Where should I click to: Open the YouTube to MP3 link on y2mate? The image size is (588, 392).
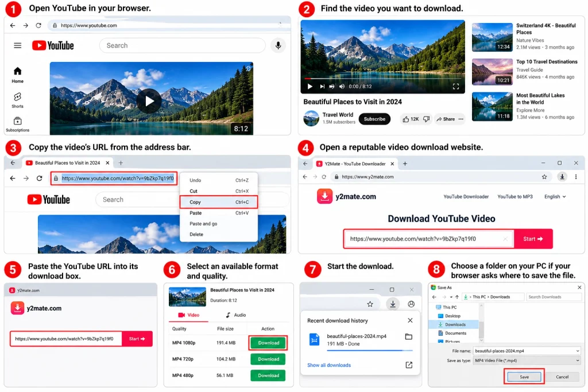(515, 197)
